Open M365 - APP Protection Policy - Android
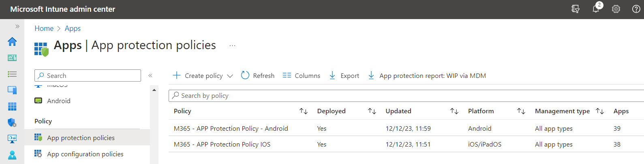 pos(231,128)
